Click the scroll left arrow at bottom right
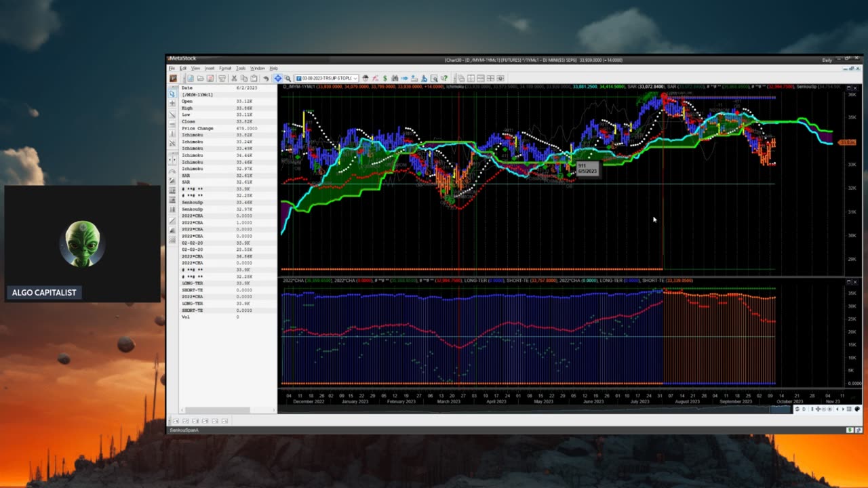Viewport: 868px width, 488px height. 837,409
